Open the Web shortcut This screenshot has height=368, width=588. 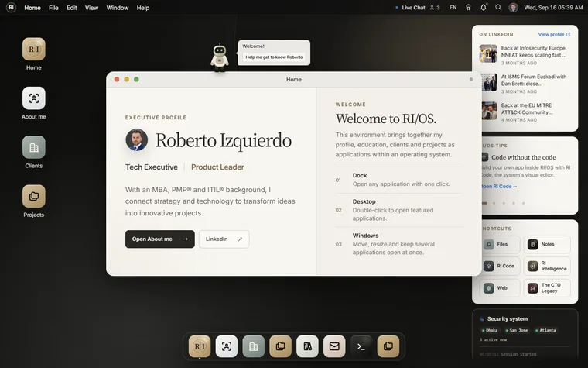coord(500,288)
